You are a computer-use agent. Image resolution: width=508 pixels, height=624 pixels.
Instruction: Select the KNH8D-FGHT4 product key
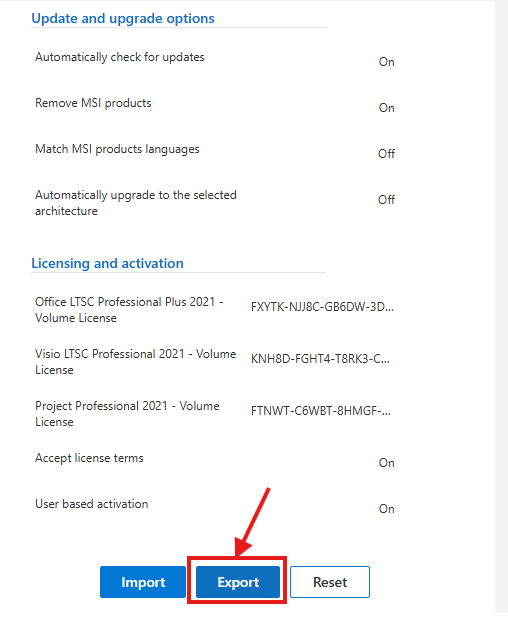coord(320,359)
